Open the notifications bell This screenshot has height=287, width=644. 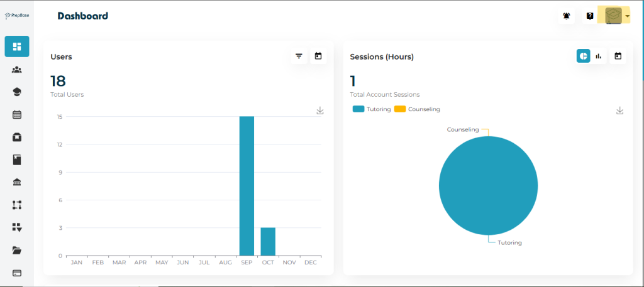coord(567,16)
